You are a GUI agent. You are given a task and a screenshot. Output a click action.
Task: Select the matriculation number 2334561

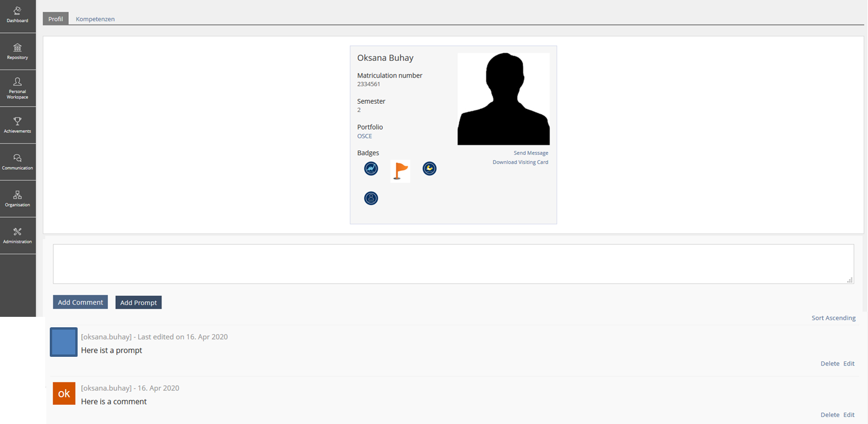tap(369, 84)
